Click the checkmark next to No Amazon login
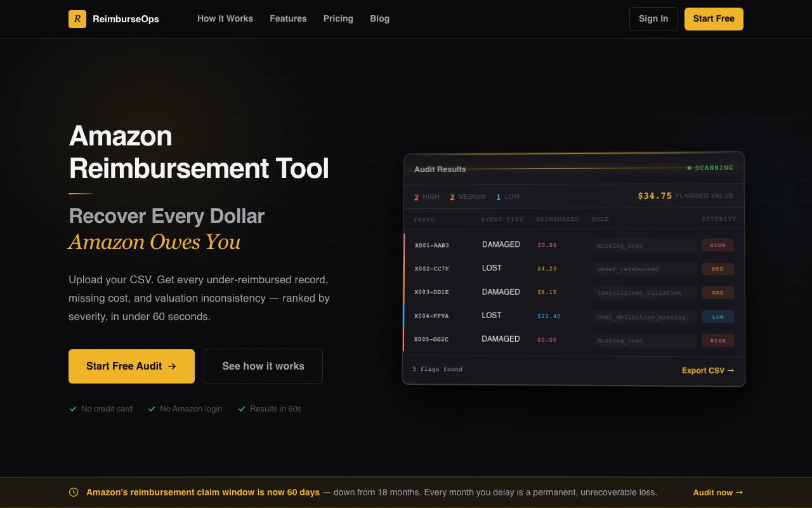 (x=152, y=409)
